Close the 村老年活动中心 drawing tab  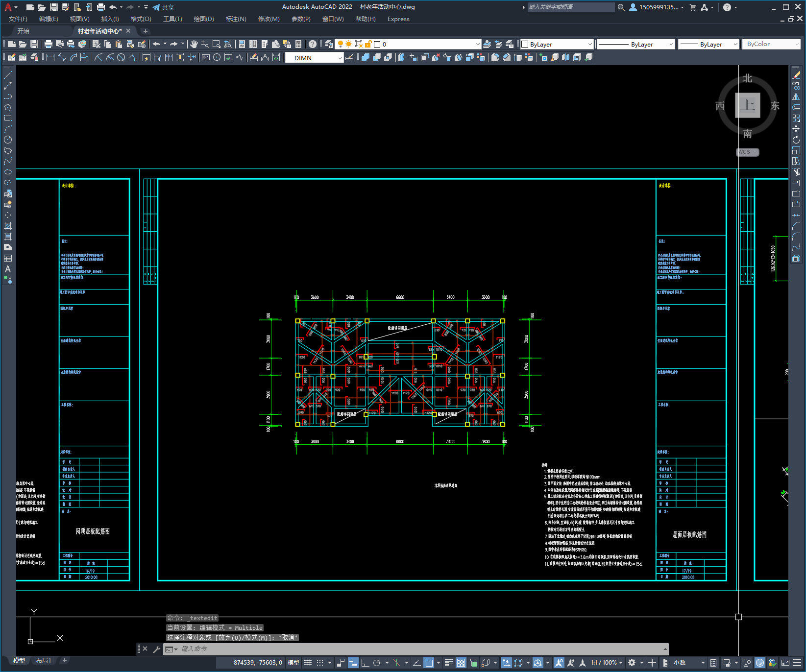point(128,31)
